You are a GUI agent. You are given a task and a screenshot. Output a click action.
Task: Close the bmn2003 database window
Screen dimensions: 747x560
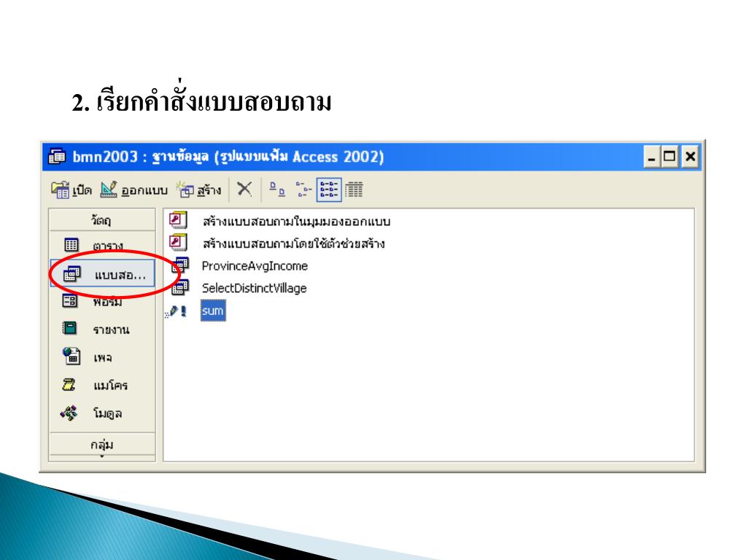point(690,157)
